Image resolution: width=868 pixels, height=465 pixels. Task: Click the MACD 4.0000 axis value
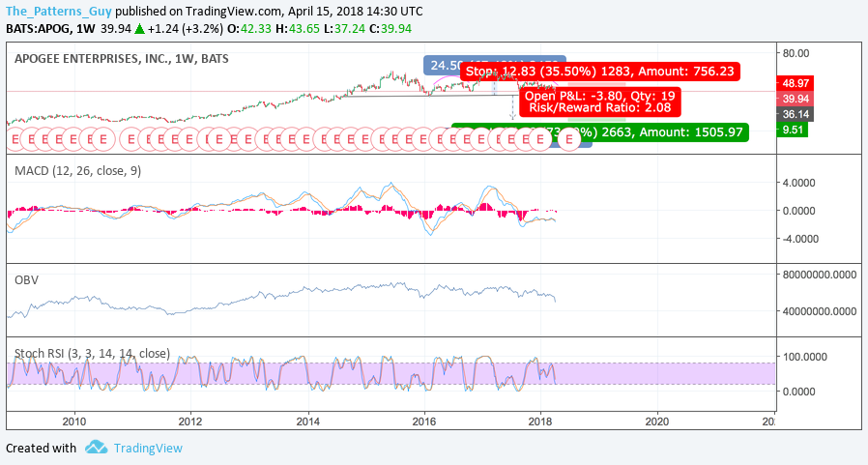pos(798,183)
